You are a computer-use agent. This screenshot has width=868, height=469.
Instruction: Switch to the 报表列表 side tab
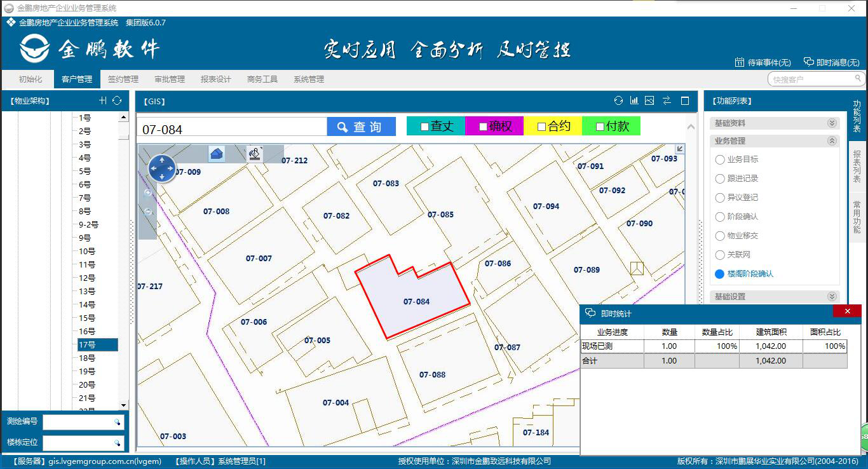(x=857, y=163)
